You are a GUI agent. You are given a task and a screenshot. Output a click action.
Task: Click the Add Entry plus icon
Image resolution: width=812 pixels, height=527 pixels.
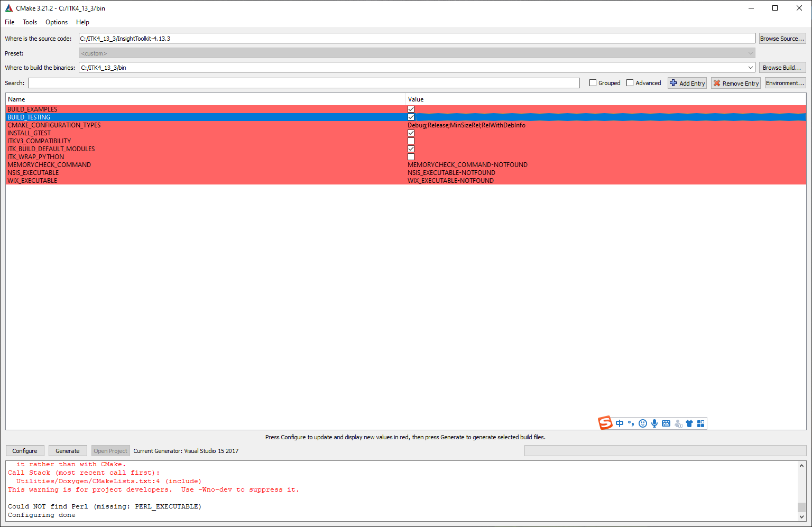(x=673, y=83)
